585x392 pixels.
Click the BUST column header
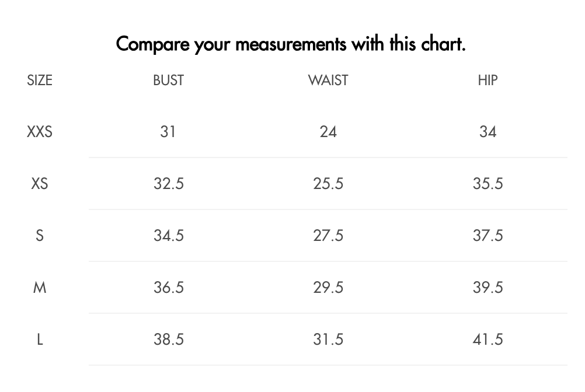point(168,80)
